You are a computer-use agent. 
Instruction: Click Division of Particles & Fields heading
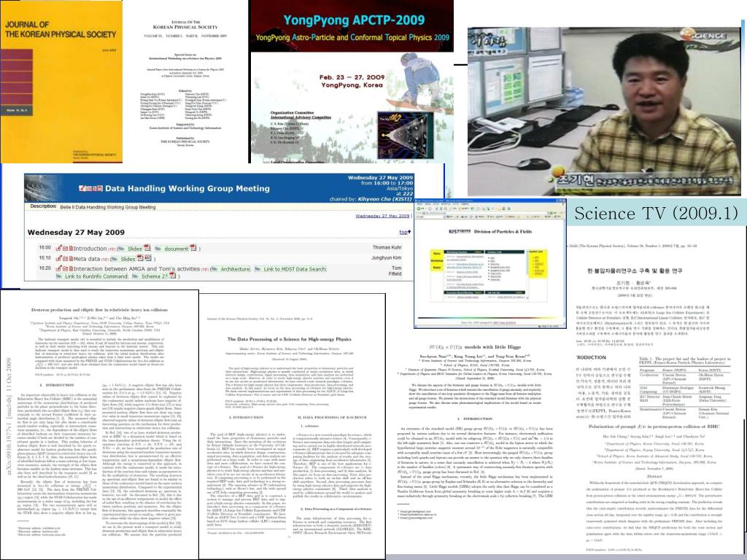pos(503,231)
